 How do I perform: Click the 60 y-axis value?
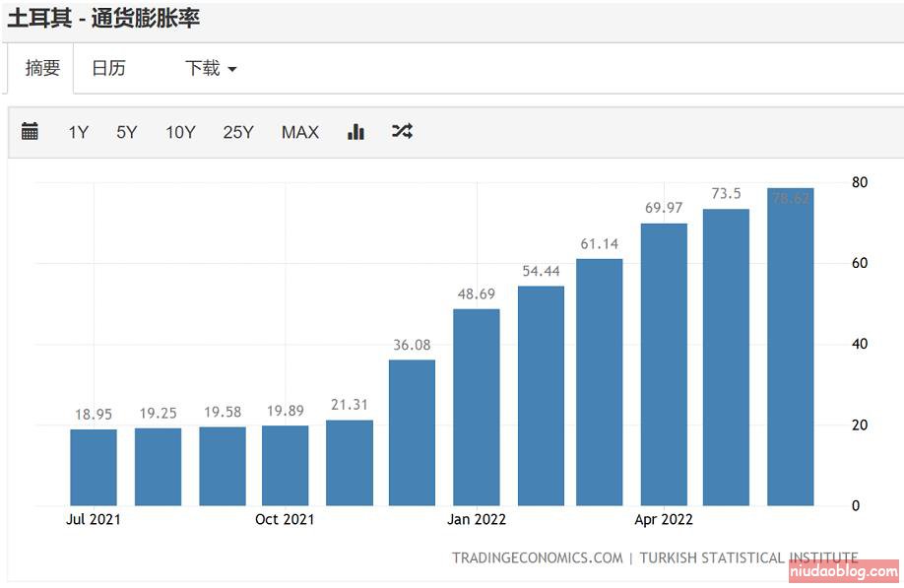click(860, 263)
